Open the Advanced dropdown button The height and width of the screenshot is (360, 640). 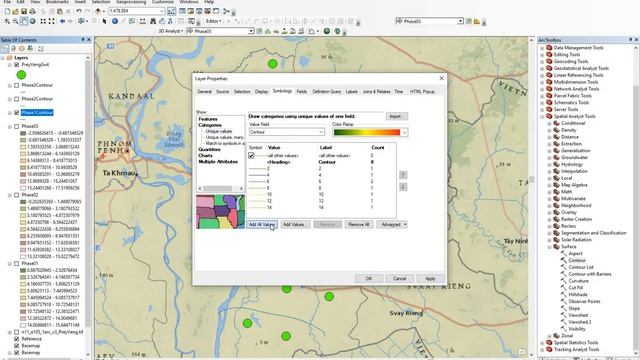(x=392, y=224)
